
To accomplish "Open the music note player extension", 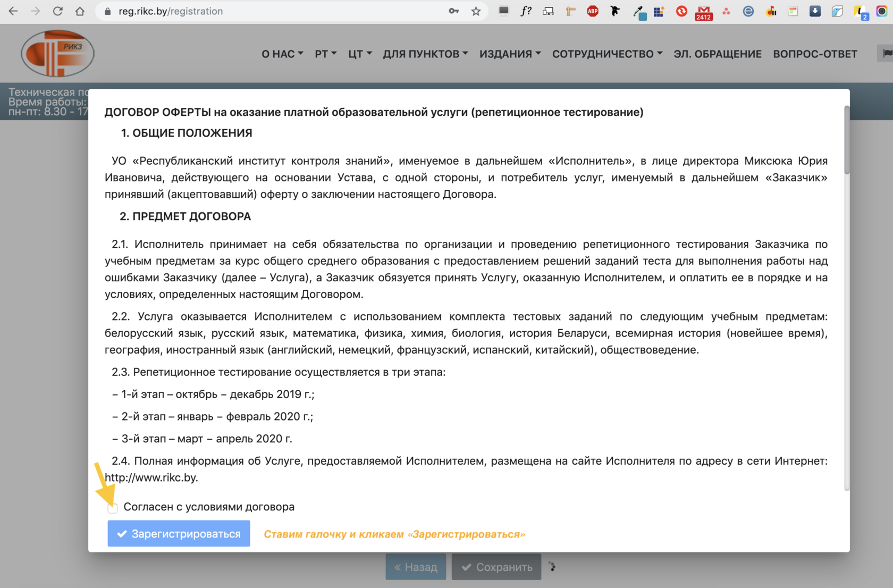I will (771, 11).
